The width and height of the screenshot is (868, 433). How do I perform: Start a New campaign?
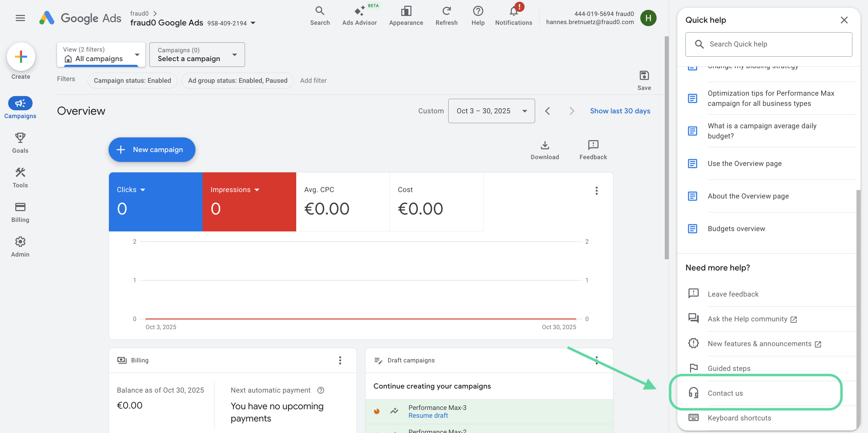[151, 150]
